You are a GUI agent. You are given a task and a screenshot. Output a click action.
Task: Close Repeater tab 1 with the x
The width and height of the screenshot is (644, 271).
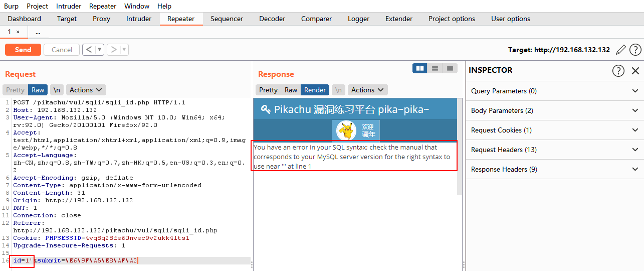18,32
